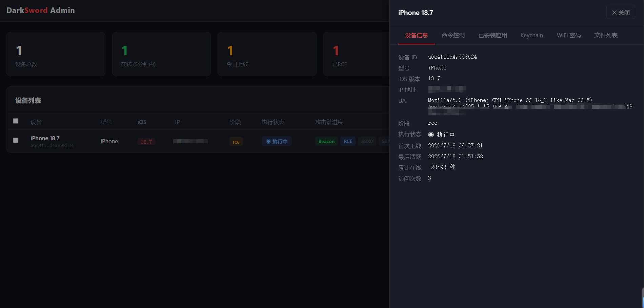Click the green Beacon progress badge
This screenshot has height=308, width=644.
[326, 141]
